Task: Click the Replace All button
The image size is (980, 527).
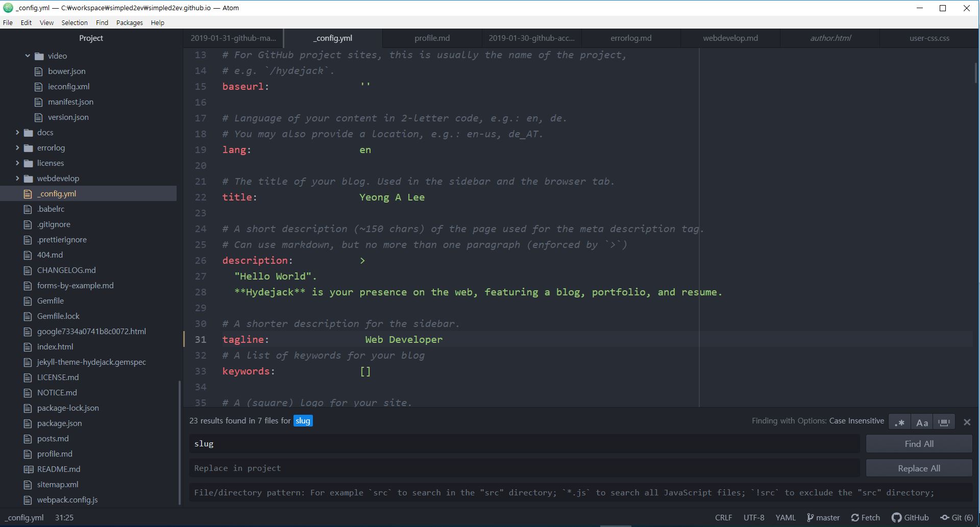Action: [x=919, y=468]
